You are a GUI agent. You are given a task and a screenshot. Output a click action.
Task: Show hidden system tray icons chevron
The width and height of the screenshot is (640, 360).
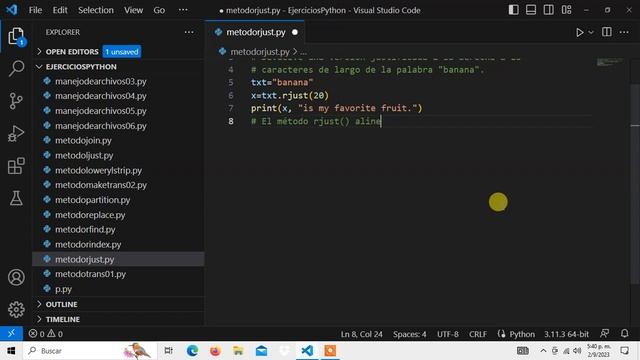pos(543,351)
